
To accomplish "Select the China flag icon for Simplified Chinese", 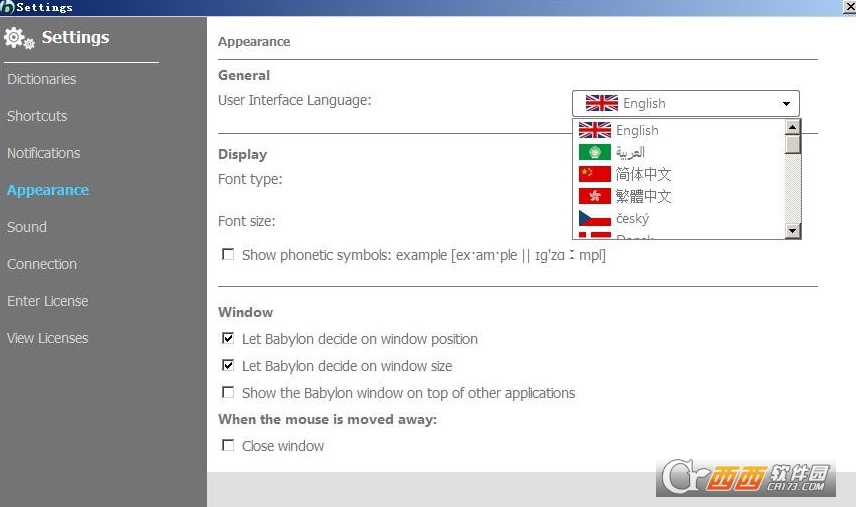I will coord(595,174).
